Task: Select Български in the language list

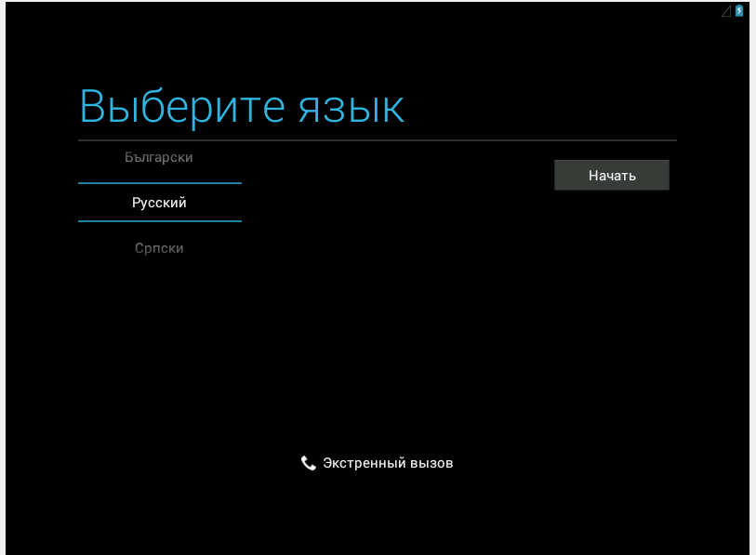Action: [159, 158]
